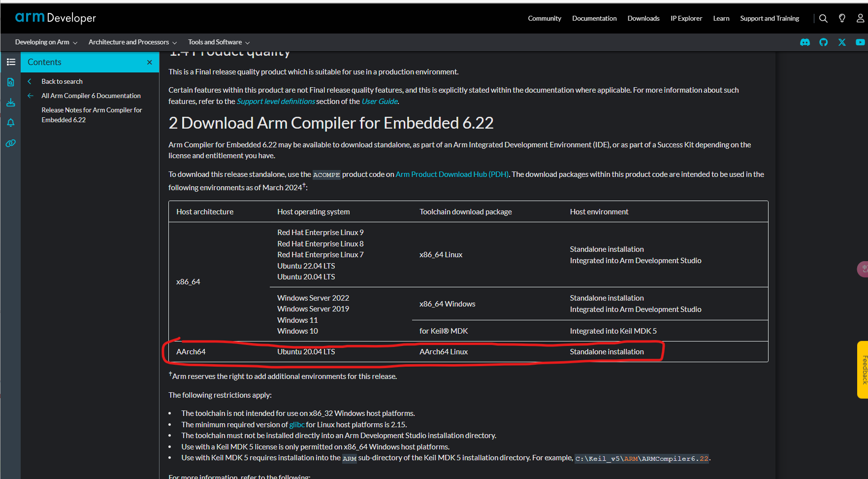Click the Host operating system column header
The width and height of the screenshot is (868, 479).
tap(314, 212)
